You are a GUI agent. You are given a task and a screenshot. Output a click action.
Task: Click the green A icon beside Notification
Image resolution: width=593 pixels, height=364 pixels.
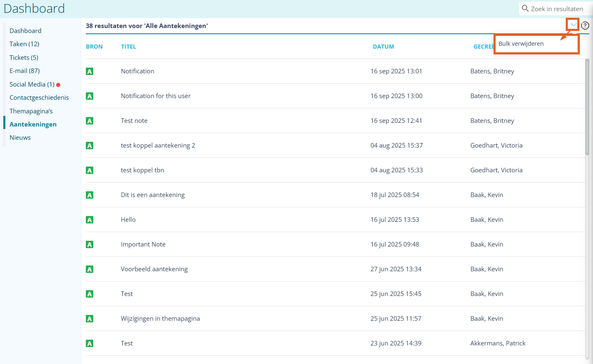[x=90, y=71]
